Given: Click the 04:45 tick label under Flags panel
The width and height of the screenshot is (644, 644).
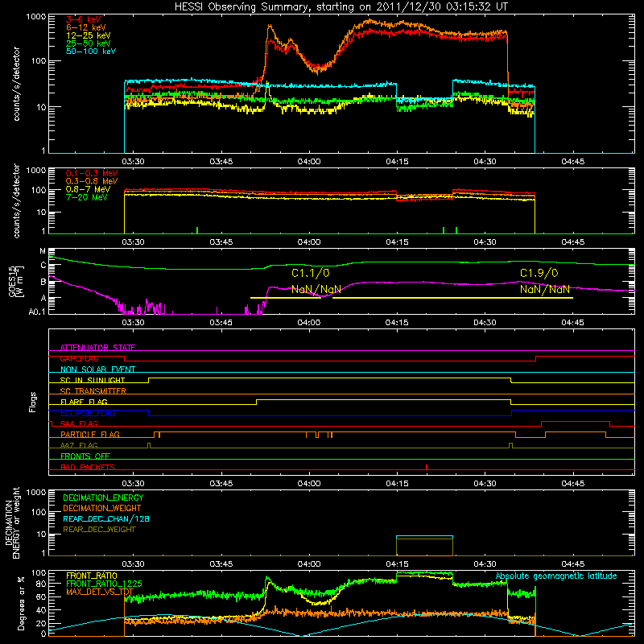Looking at the screenshot, I should pos(572,484).
